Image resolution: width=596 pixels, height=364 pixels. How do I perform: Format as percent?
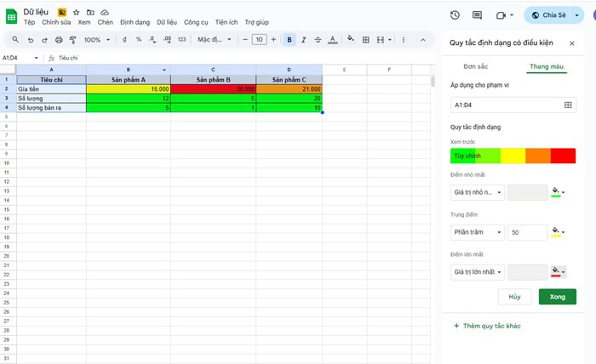coord(139,39)
